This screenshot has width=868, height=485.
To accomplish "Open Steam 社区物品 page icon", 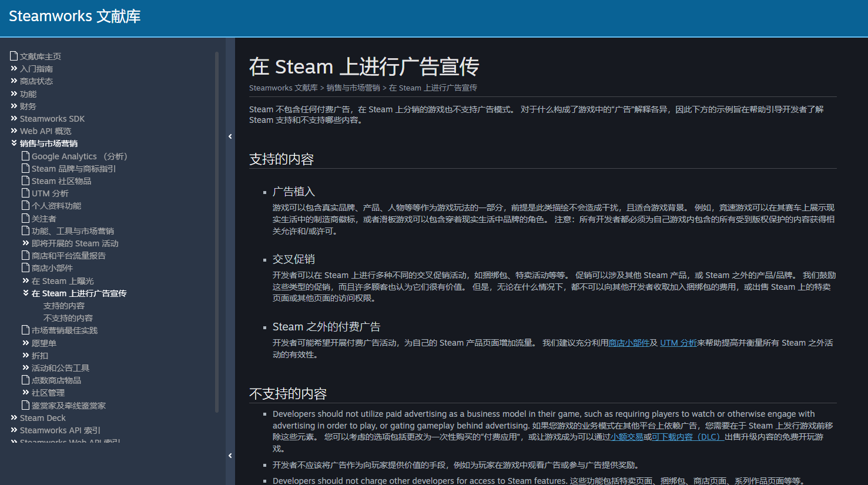I will [x=26, y=180].
